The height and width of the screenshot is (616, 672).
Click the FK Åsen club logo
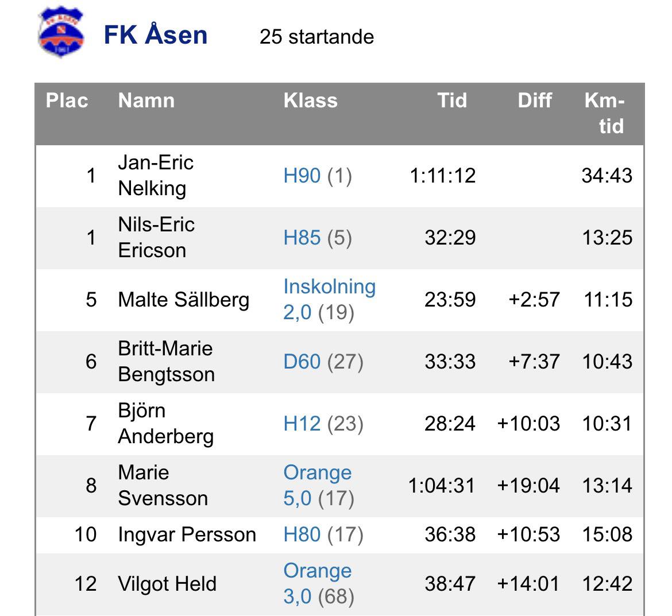pyautogui.click(x=61, y=33)
